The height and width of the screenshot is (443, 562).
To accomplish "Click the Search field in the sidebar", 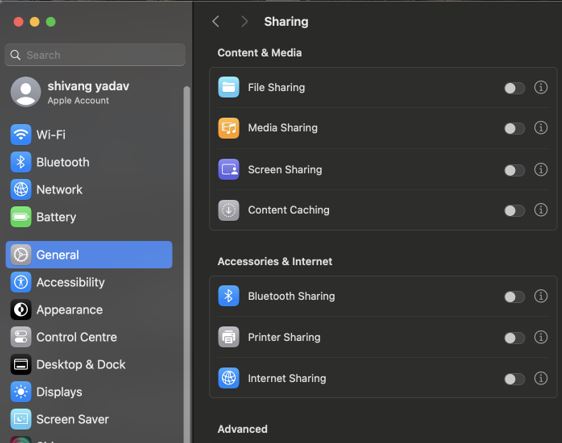I will coord(95,55).
